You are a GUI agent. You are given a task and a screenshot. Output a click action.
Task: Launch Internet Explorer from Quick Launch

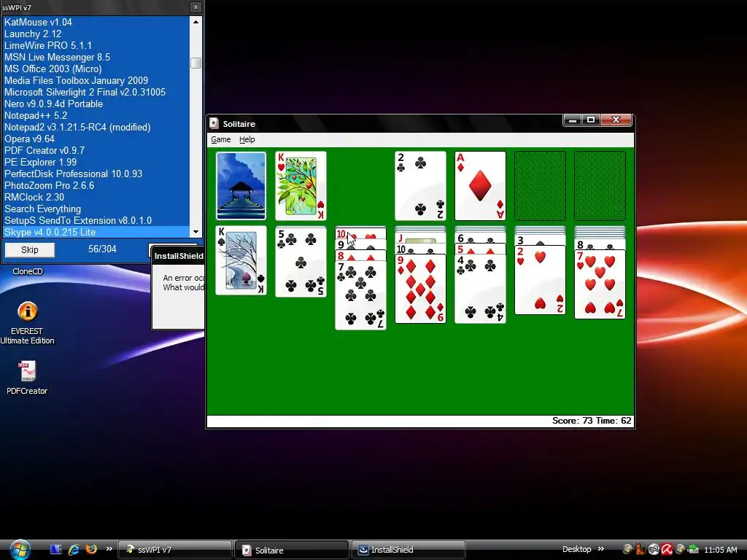pyautogui.click(x=74, y=550)
